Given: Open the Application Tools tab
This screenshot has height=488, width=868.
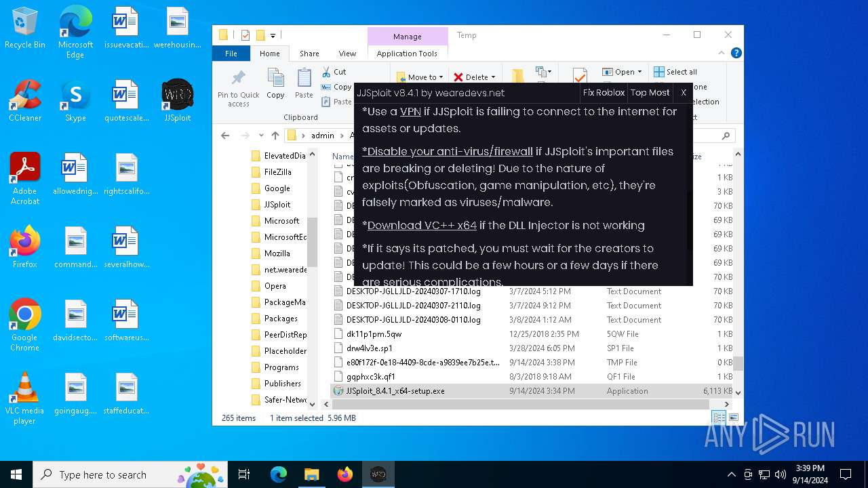Looking at the screenshot, I should [x=407, y=54].
